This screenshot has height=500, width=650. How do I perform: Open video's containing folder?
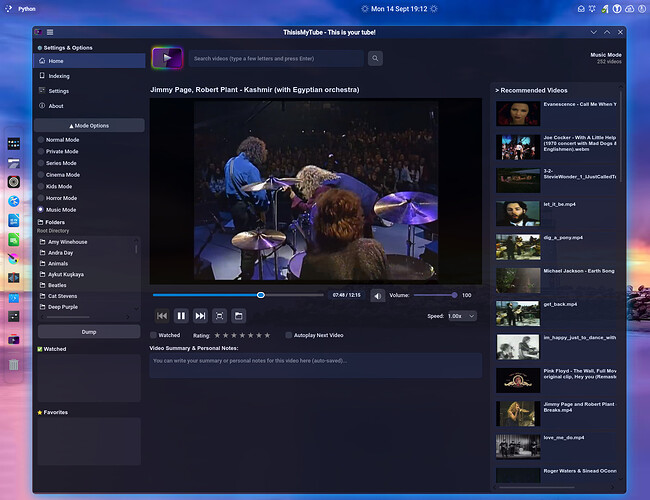tap(238, 316)
